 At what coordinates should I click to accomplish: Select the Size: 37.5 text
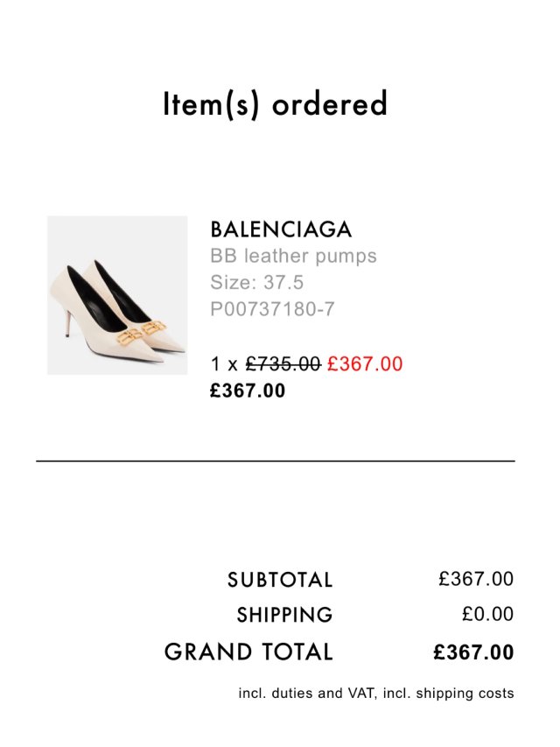coord(257,283)
